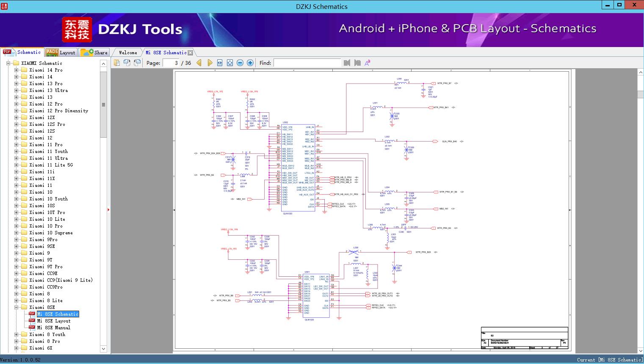This screenshot has width=644, height=364.
Task: Go to the previous page arrow
Action: [x=199, y=63]
